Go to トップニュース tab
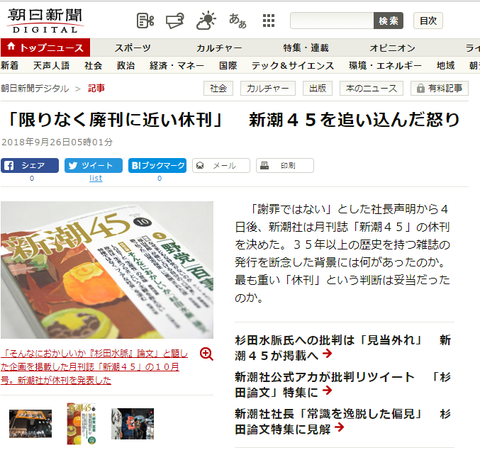Screen dimensions: 480x455 [45, 48]
